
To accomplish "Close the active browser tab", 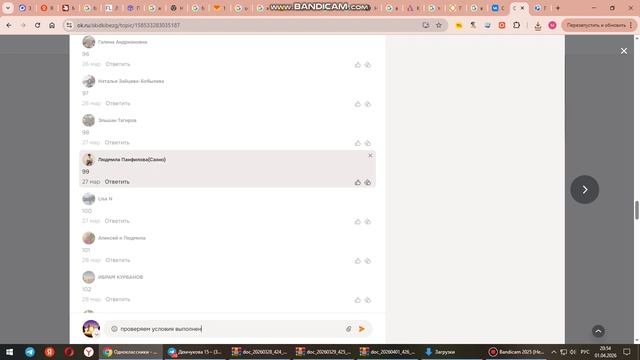I will (522, 8).
